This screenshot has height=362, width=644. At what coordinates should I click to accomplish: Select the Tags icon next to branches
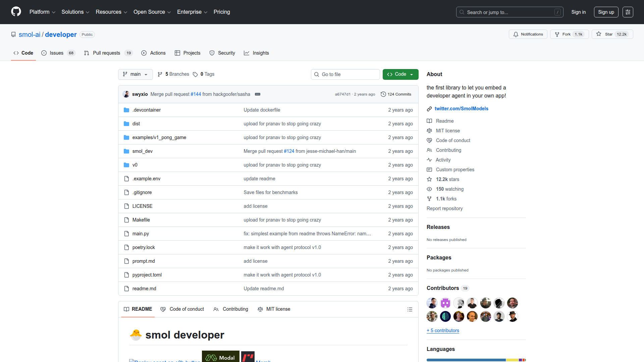[x=196, y=74]
